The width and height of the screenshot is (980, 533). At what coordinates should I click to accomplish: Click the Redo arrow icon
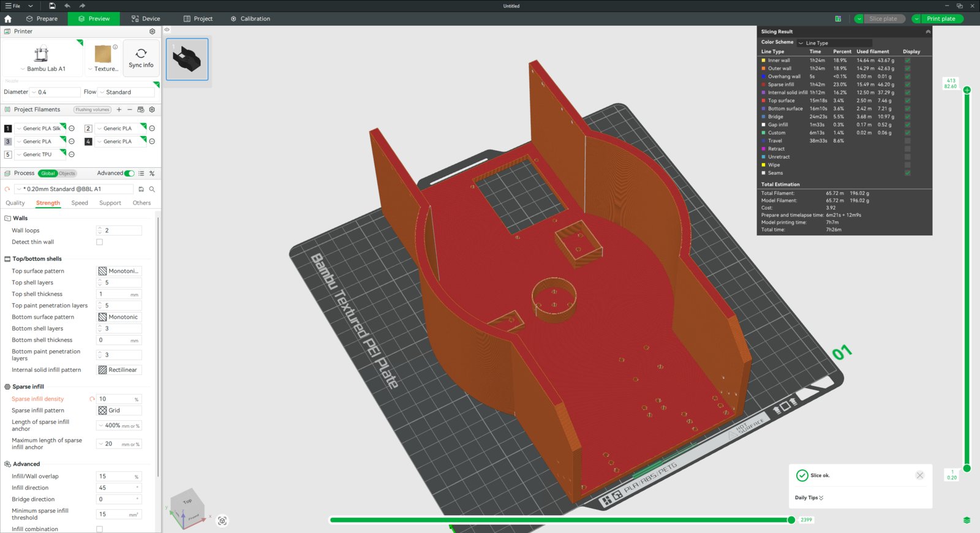82,6
